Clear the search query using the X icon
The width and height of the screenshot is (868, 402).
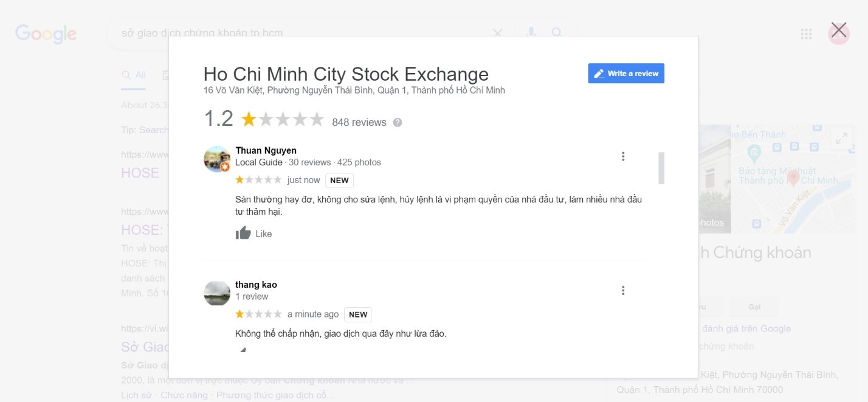click(x=497, y=33)
